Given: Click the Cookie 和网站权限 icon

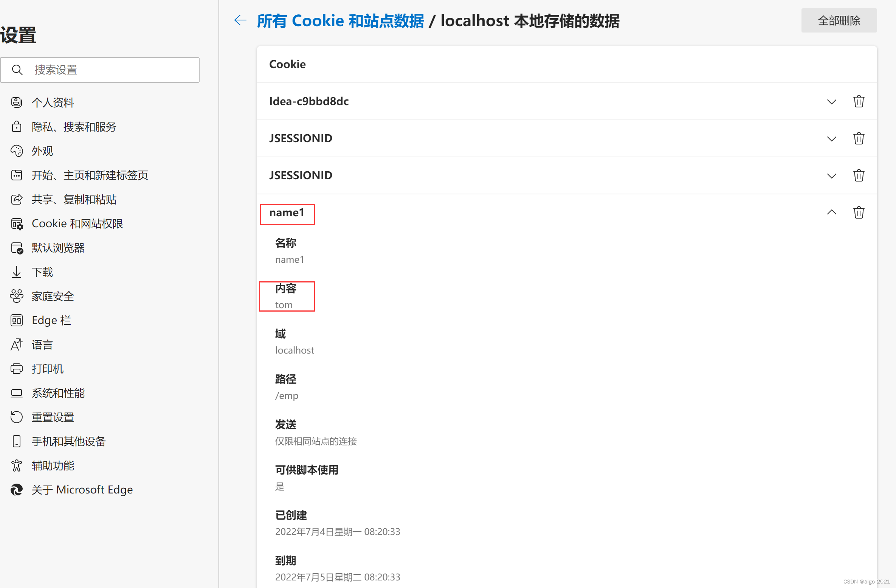Looking at the screenshot, I should tap(17, 223).
